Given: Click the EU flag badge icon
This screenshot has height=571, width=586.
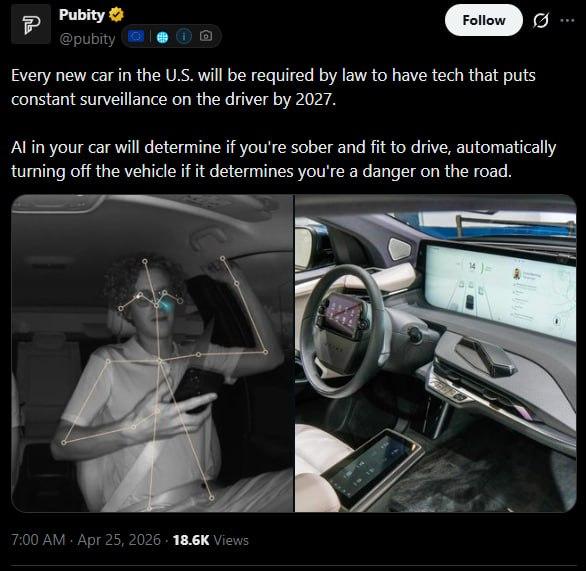Looking at the screenshot, I should coord(136,36).
